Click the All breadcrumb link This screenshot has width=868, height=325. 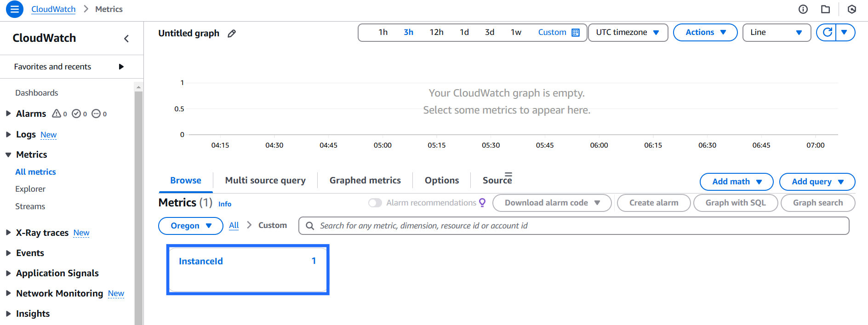click(234, 225)
